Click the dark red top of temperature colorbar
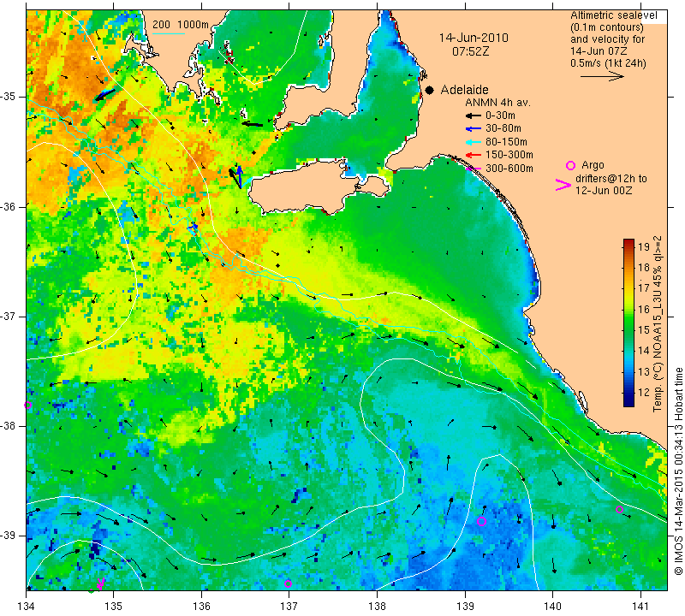The image size is (685, 616). pos(628,242)
